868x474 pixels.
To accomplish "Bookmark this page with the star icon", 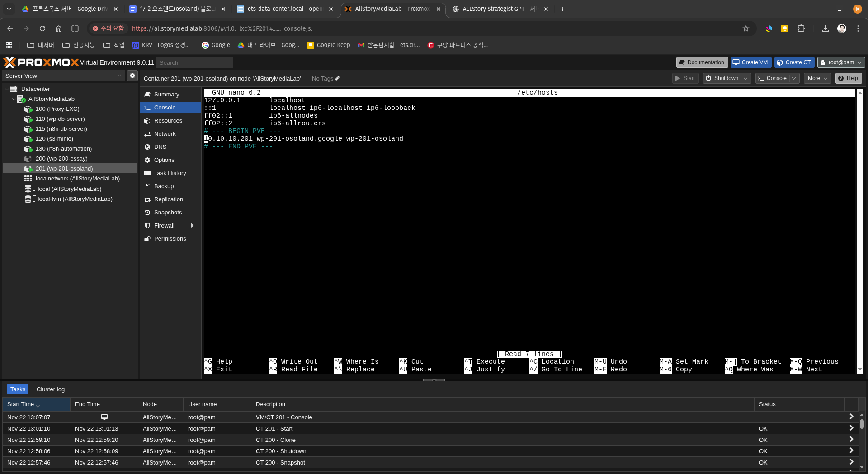I will 746,28.
